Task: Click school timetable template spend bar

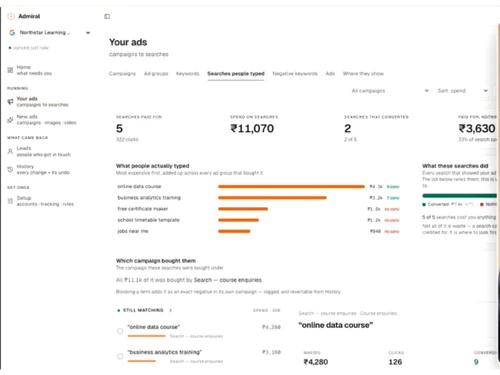Action: coord(238,220)
